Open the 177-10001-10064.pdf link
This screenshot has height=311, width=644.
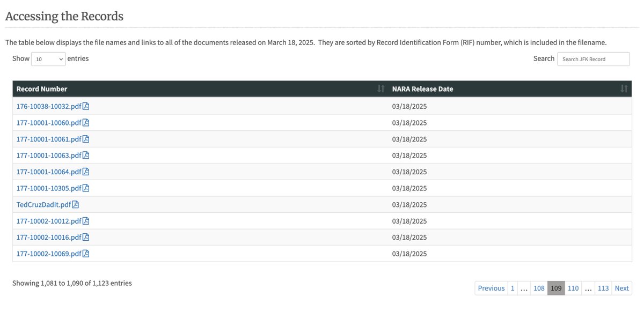[x=49, y=172]
